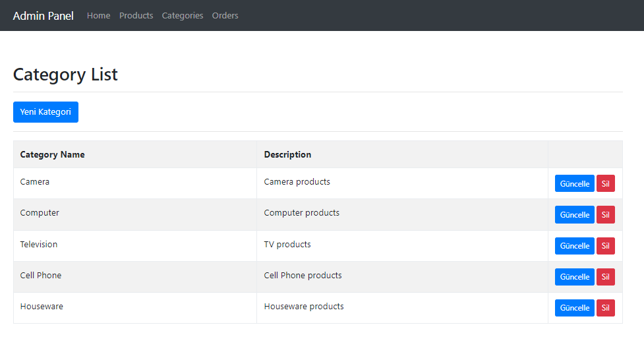Click Sil in the Houseware row
Screen dimensions: 644x362
[x=605, y=308]
